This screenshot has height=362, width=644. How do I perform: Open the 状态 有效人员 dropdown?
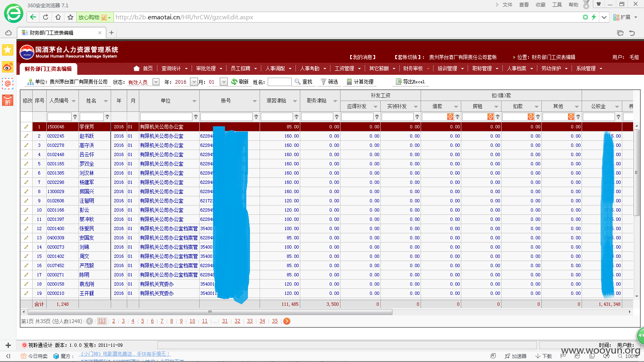(x=156, y=82)
